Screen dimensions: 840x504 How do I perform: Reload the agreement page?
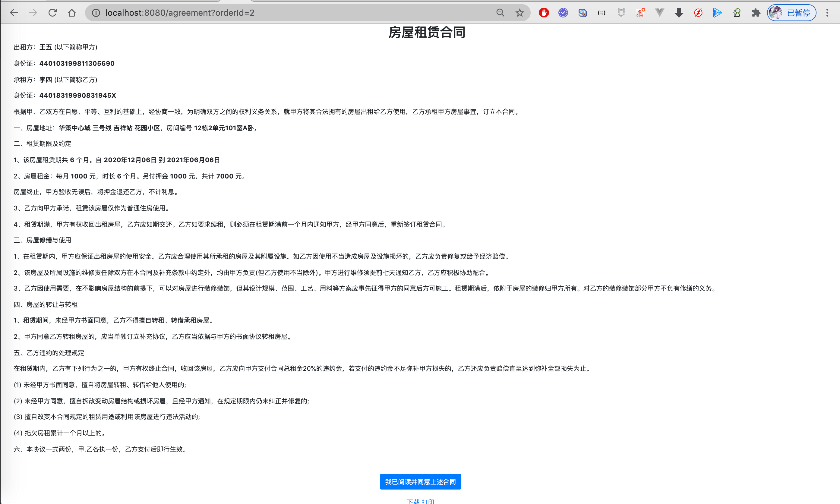point(52,13)
